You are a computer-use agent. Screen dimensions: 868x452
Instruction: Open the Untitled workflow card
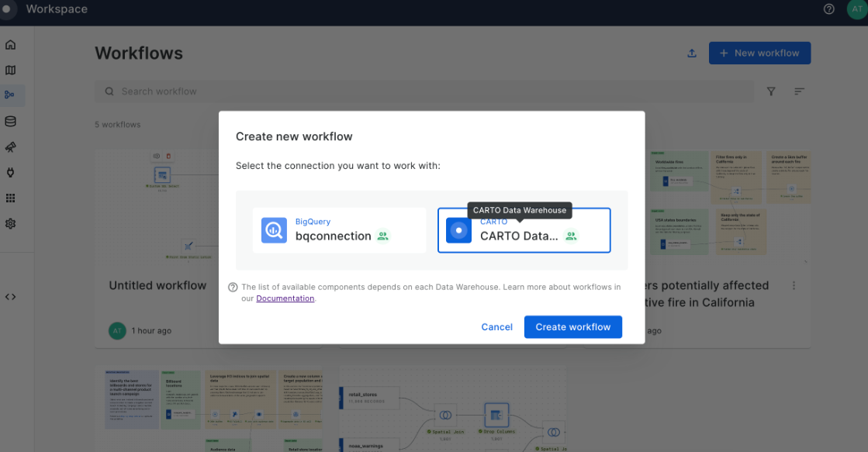[x=157, y=248]
